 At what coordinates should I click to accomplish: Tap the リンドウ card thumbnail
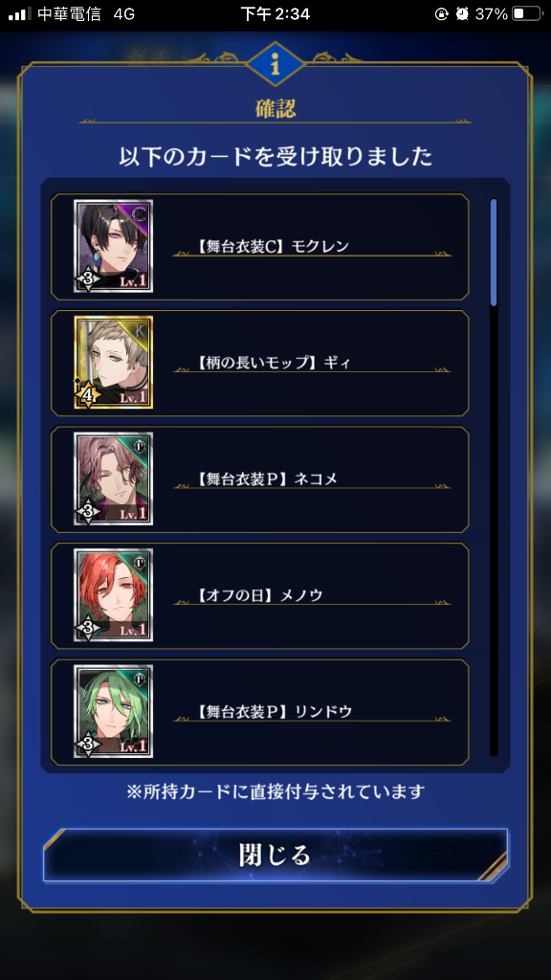click(x=113, y=711)
